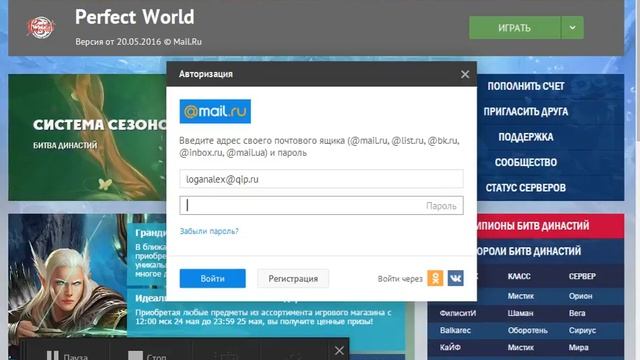Close the recording control bar
The image size is (640, 360).
point(339,351)
